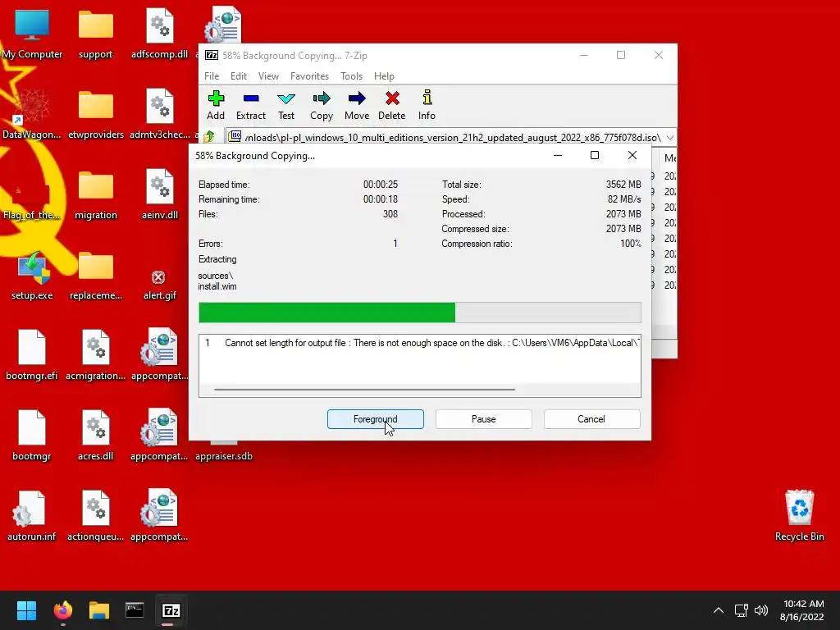Maximize the Background Copying dialog
840x630 pixels.
click(595, 155)
